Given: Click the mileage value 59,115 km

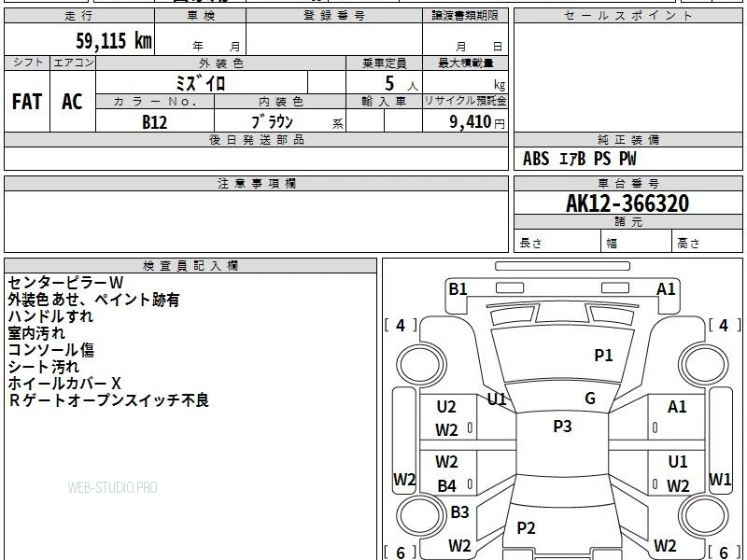Looking at the screenshot, I should 114,41.
